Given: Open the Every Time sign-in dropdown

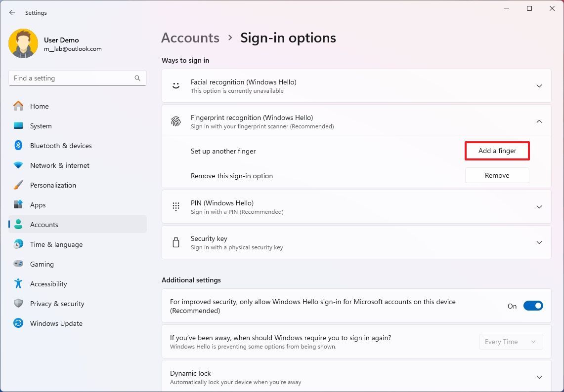Looking at the screenshot, I should click(511, 341).
